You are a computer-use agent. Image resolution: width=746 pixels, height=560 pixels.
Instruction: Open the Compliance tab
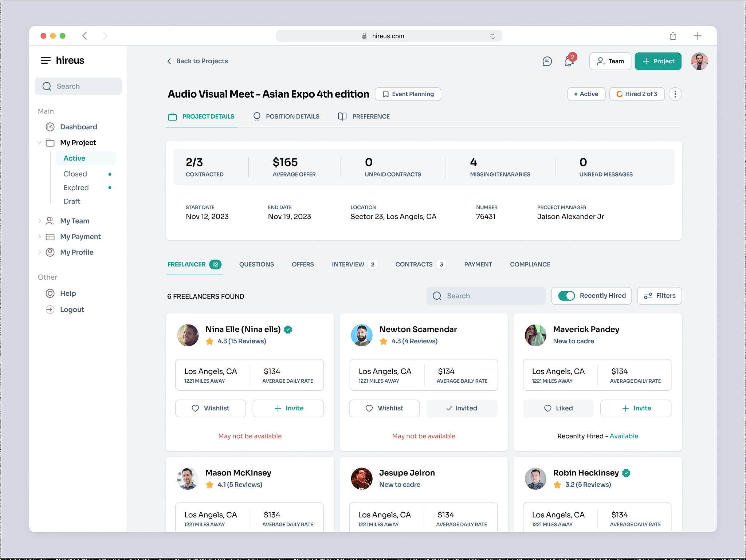point(530,265)
